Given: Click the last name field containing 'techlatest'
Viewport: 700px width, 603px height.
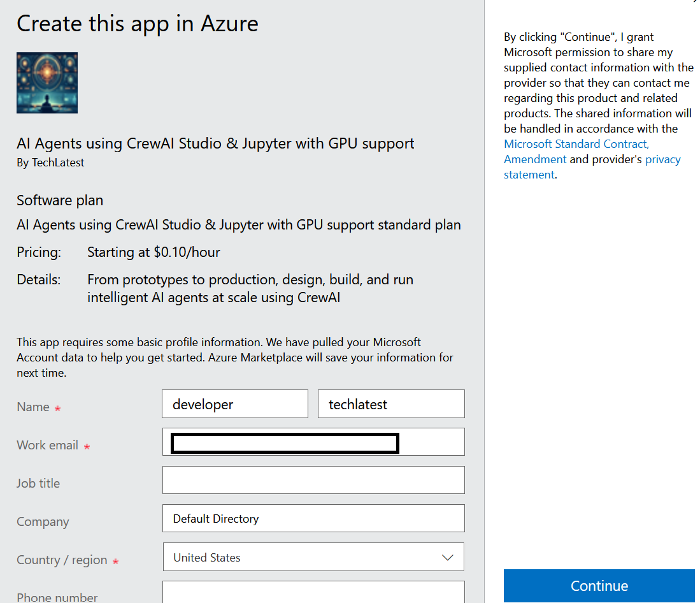Looking at the screenshot, I should point(391,403).
